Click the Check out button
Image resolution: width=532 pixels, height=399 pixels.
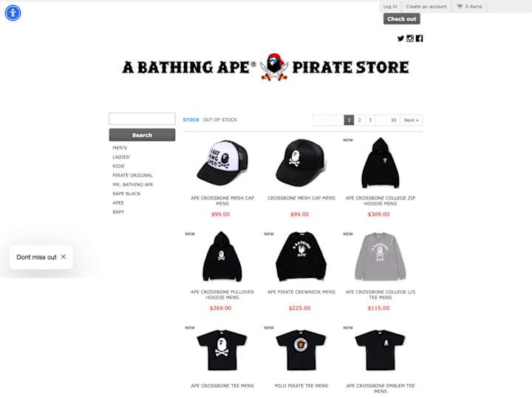tap(402, 19)
